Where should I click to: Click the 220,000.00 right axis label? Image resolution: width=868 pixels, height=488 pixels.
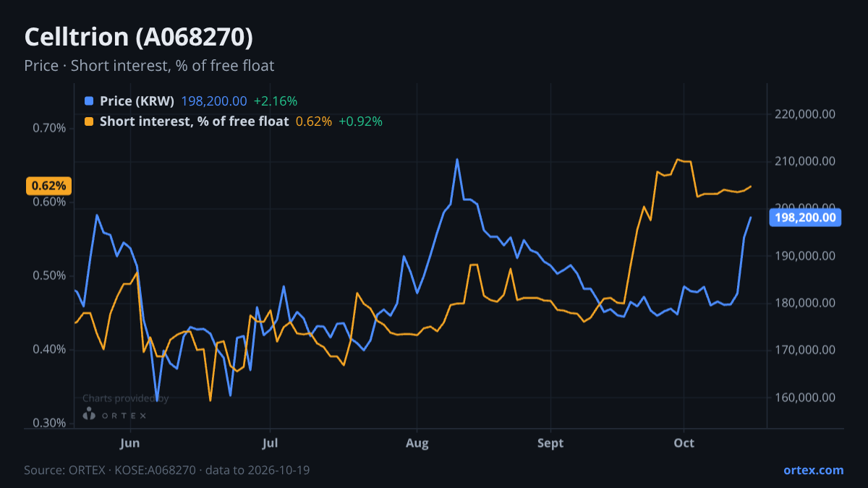(x=805, y=114)
